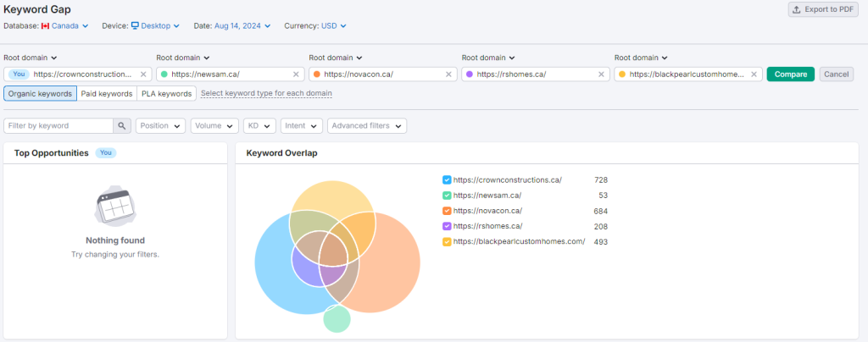Open the Date Aug 14, 2024 dropdown
Screen dimensions: 868x342
click(242, 25)
